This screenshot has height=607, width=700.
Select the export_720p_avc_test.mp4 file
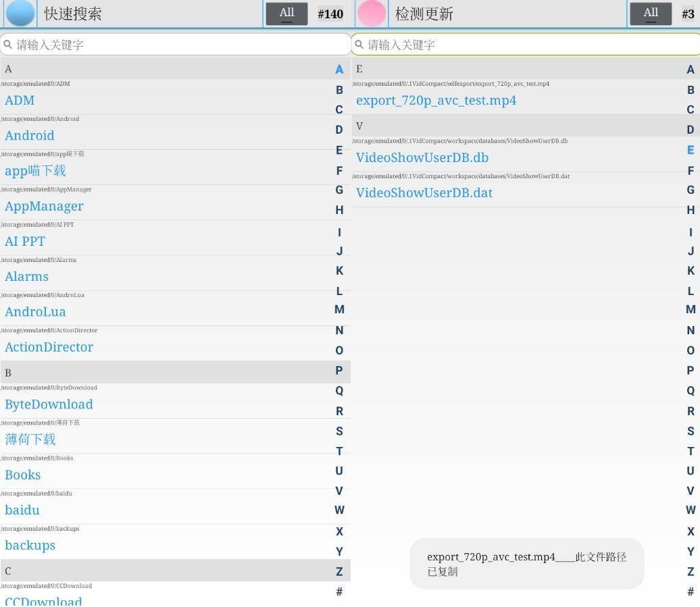pyautogui.click(x=436, y=101)
